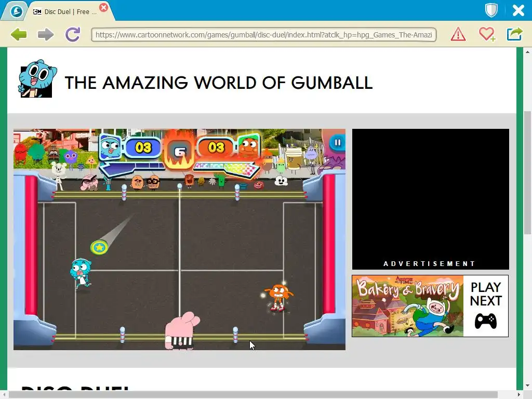This screenshot has width=532, height=399.
Task: Click the PLAY NEXT label
Action: point(486,294)
